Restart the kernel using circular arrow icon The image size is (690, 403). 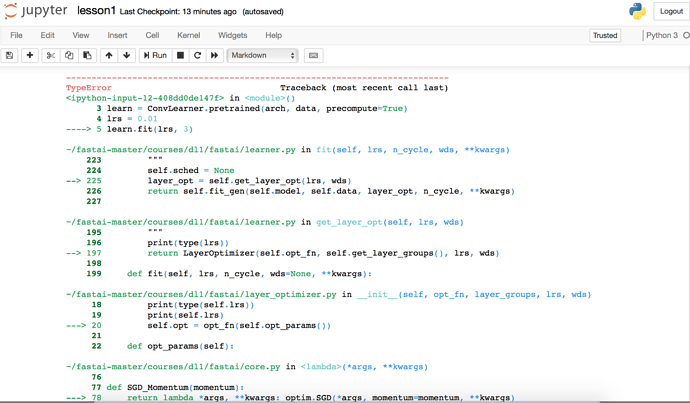pos(197,56)
